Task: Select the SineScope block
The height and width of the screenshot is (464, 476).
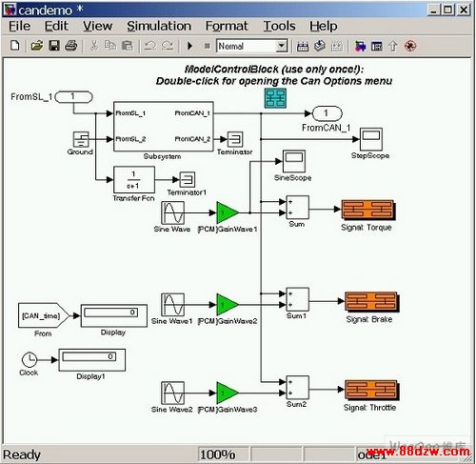Action: [x=294, y=161]
